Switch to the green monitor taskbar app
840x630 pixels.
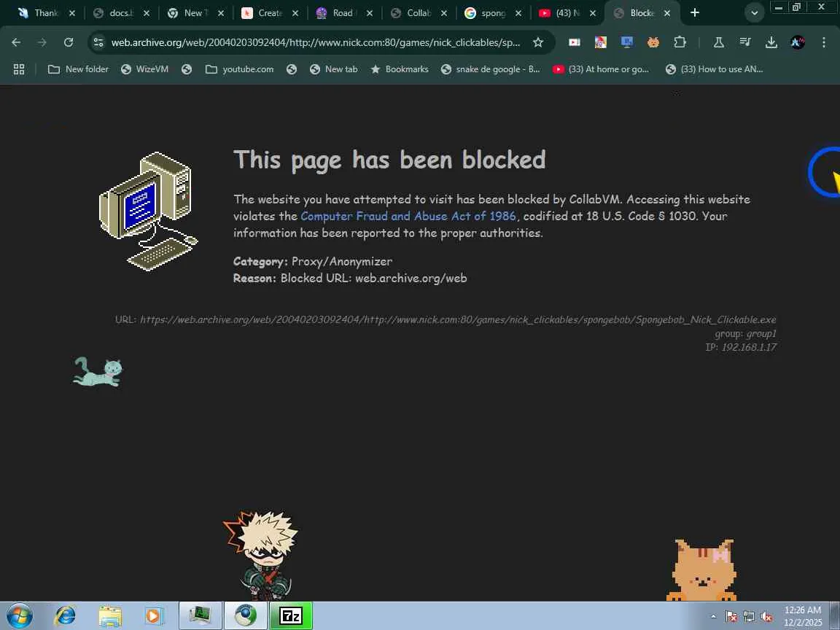pyautogui.click(x=201, y=615)
